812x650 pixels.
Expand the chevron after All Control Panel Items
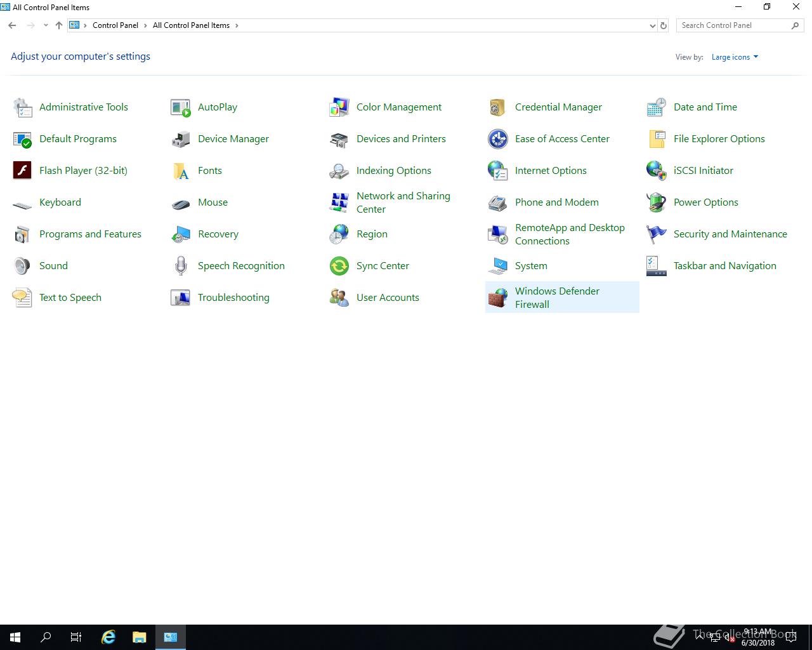click(237, 25)
